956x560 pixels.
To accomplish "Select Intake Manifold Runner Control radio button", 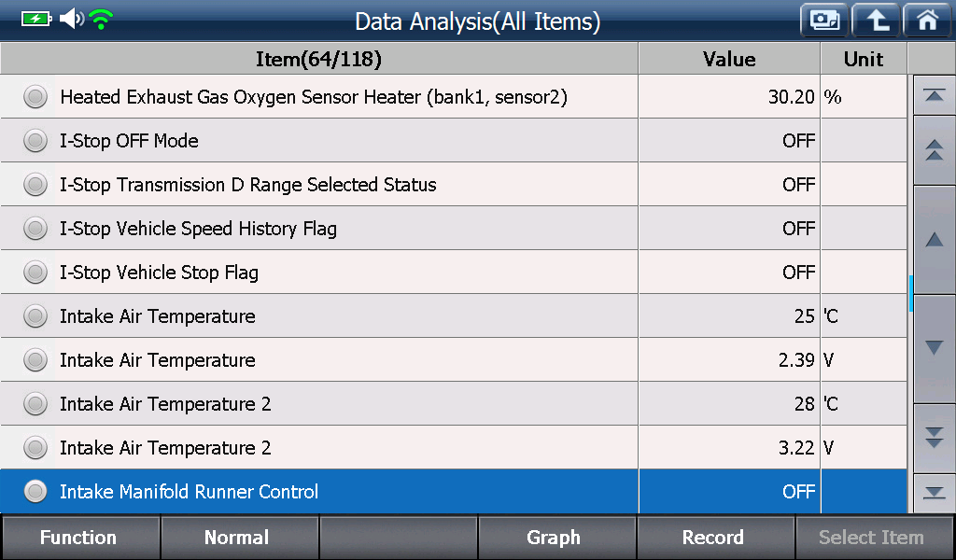I will (35, 491).
